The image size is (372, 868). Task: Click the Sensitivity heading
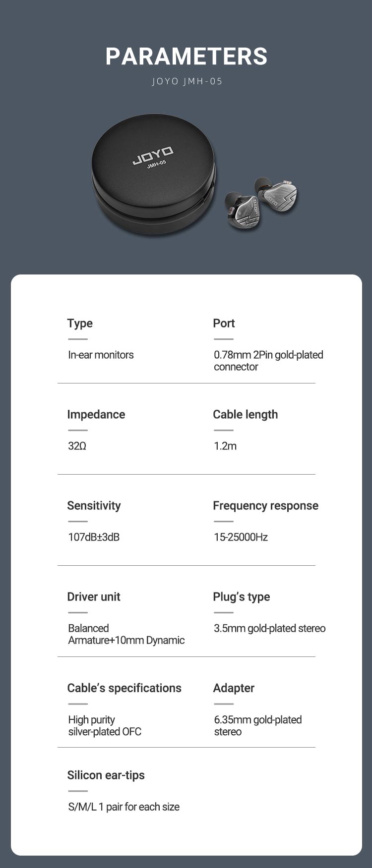[94, 506]
